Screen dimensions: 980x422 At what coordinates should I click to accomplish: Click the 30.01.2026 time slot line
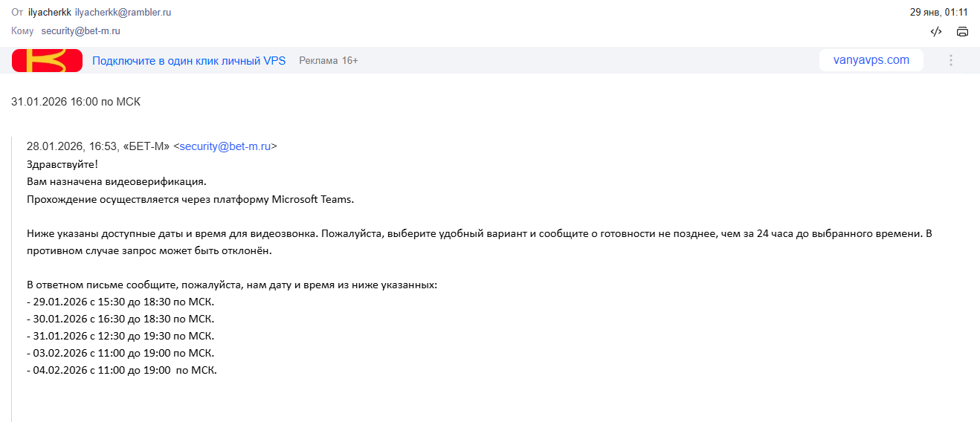click(120, 319)
